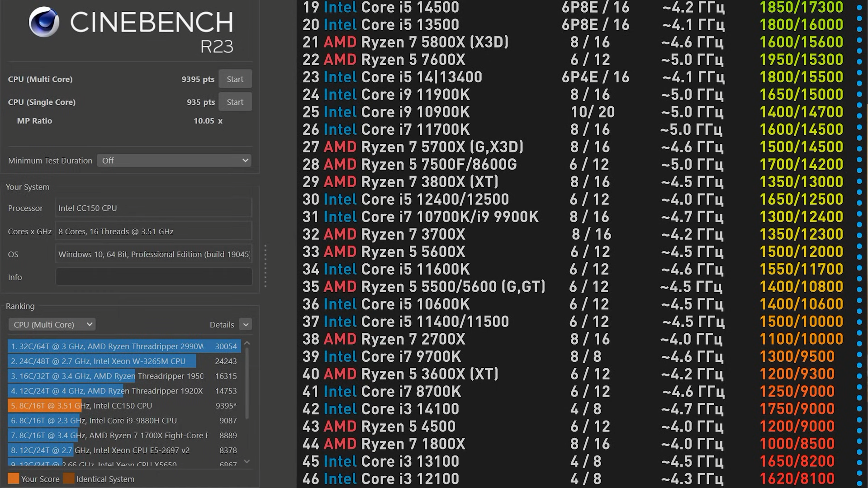Click the 1400/10600 score
868x488 pixels.
[x=801, y=304]
